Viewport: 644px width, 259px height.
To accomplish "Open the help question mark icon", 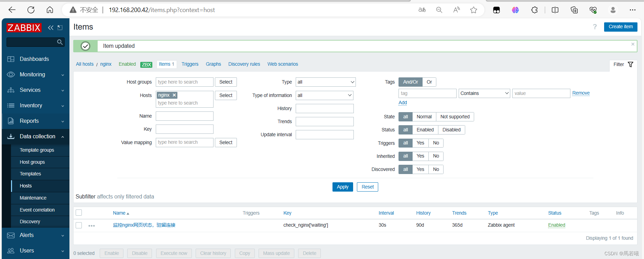I will click(595, 27).
